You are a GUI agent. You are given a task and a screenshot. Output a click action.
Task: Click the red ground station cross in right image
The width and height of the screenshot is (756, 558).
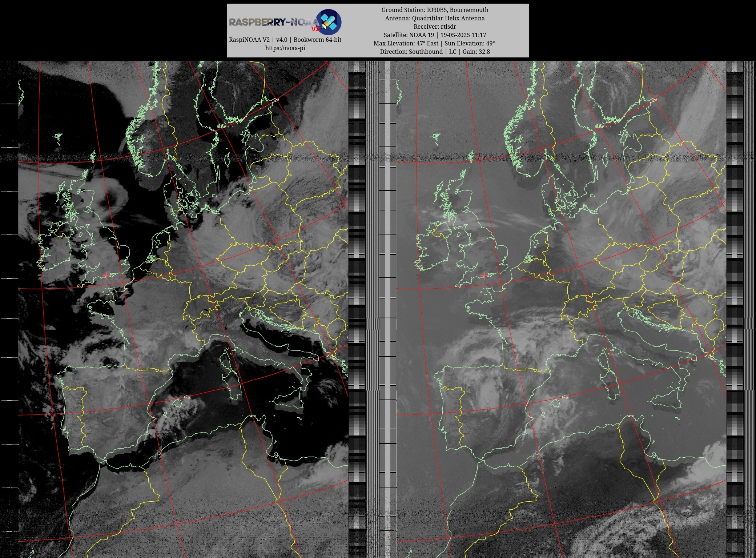pos(484,276)
